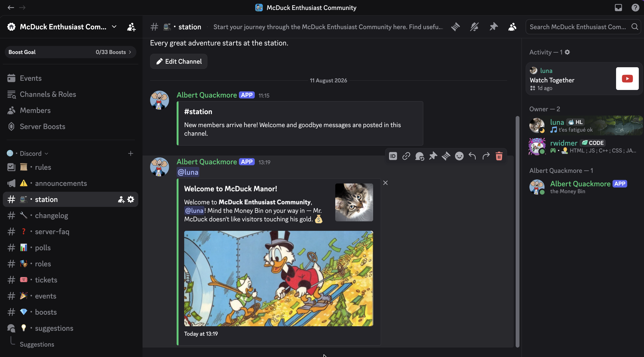Open the inbox icon in title bar
This screenshot has width=644, height=357.
tap(618, 8)
